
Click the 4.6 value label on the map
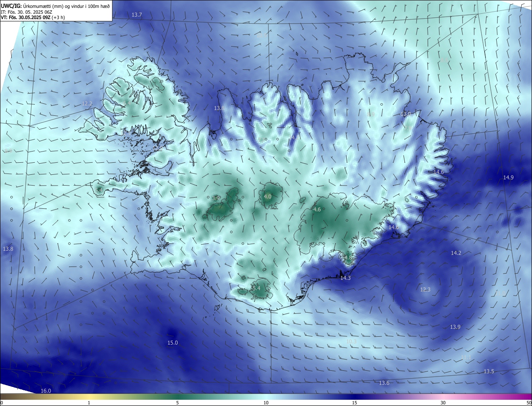point(317,210)
